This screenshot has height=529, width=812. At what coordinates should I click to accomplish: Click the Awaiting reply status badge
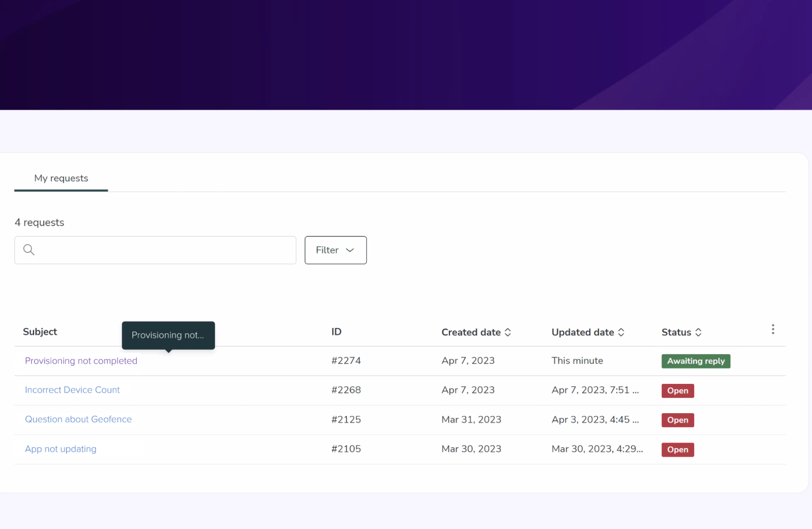tap(695, 361)
